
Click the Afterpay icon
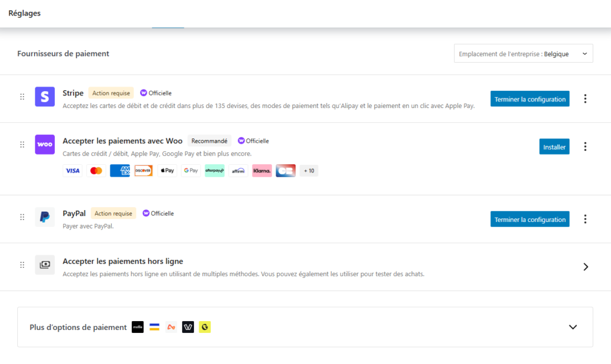(x=214, y=171)
